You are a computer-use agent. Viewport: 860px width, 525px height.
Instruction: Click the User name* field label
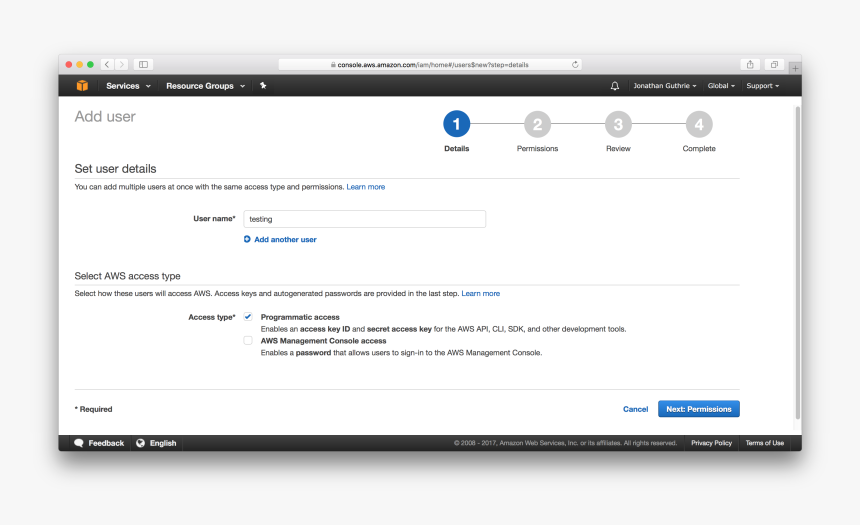[x=214, y=218]
